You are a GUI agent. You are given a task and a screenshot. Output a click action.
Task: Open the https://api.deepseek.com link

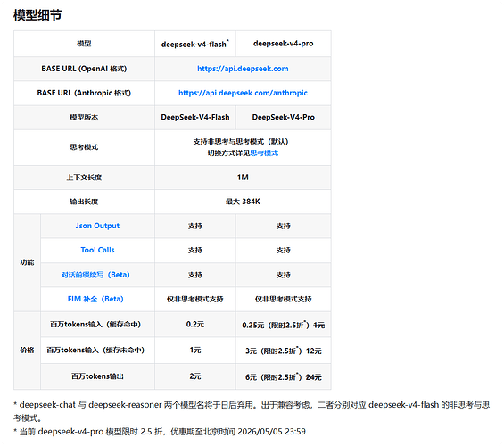coord(243,69)
